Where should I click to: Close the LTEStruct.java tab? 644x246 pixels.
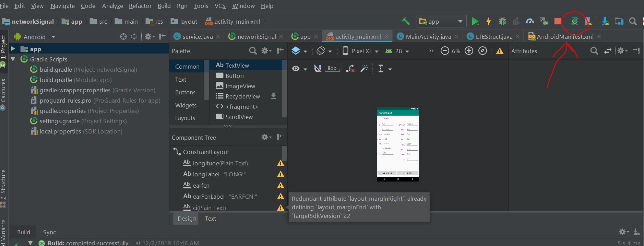pos(518,36)
